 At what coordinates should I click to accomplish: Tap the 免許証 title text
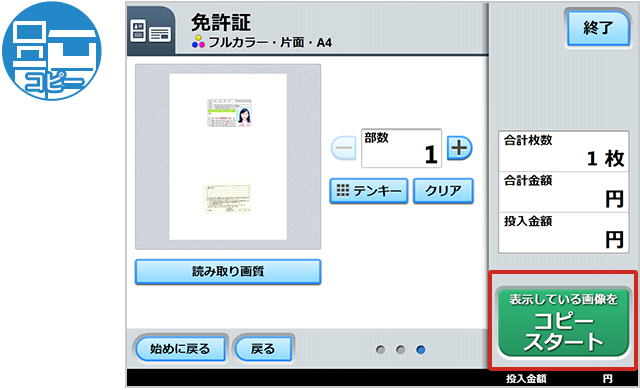(x=221, y=22)
